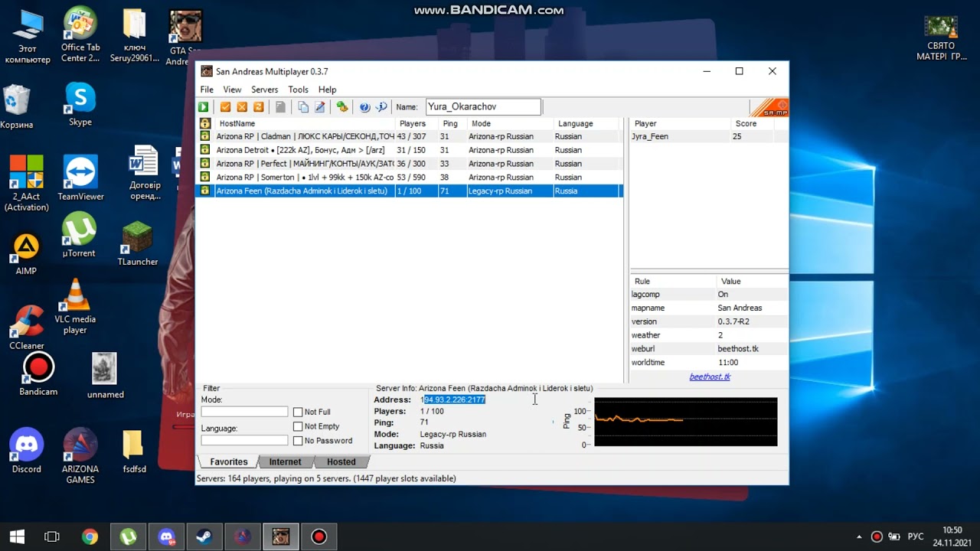Click the orange Refresh Server icon
The width and height of the screenshot is (980, 551).
pyautogui.click(x=259, y=107)
